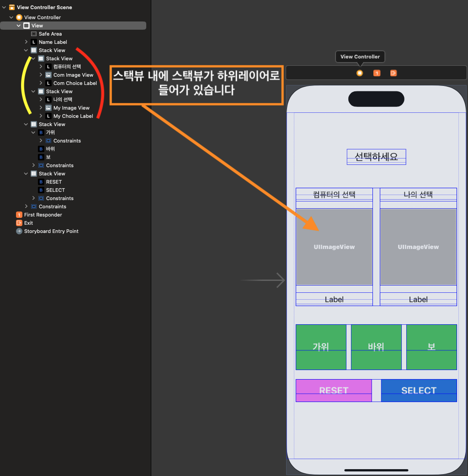The height and width of the screenshot is (476, 468).
Task: Select the RESET row in outline
Action: pos(73,182)
